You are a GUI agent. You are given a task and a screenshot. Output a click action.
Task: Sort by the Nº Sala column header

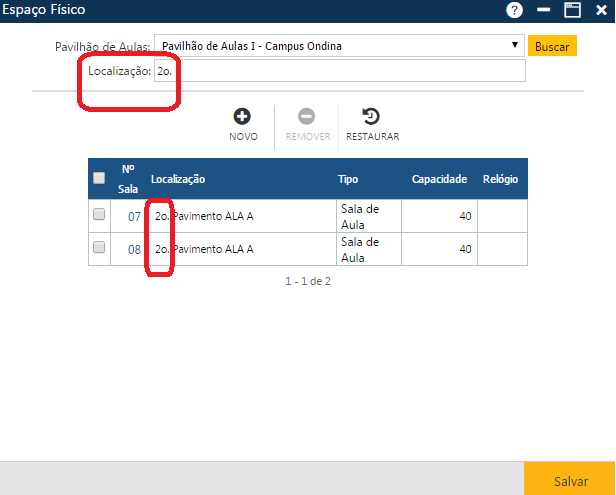pyautogui.click(x=128, y=178)
